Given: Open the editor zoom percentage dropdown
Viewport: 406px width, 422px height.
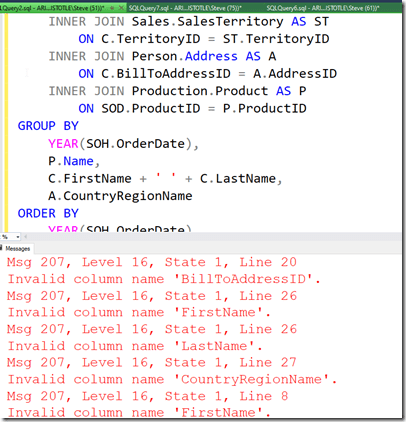Looking at the screenshot, I should point(18,237).
